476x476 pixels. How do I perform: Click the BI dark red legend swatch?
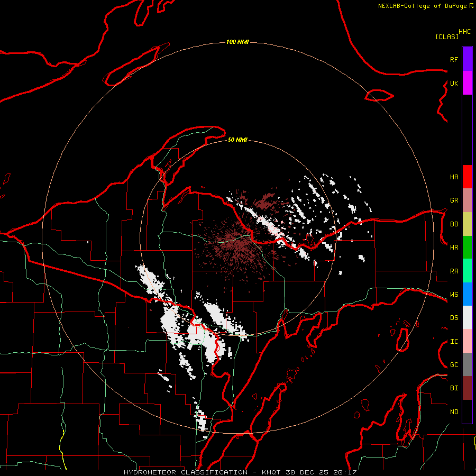(x=467, y=388)
